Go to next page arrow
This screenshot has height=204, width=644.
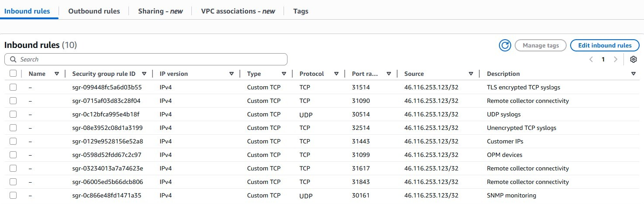(x=616, y=59)
